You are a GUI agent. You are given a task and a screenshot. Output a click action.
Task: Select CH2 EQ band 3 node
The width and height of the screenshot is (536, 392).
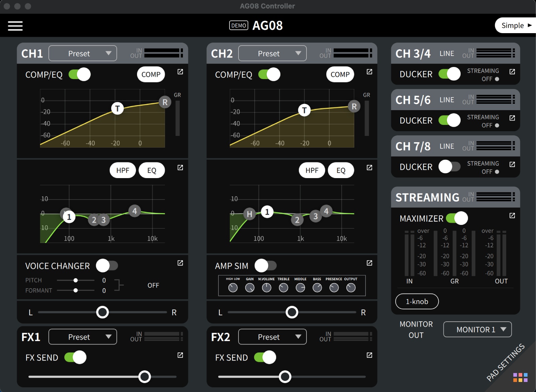coord(316,216)
